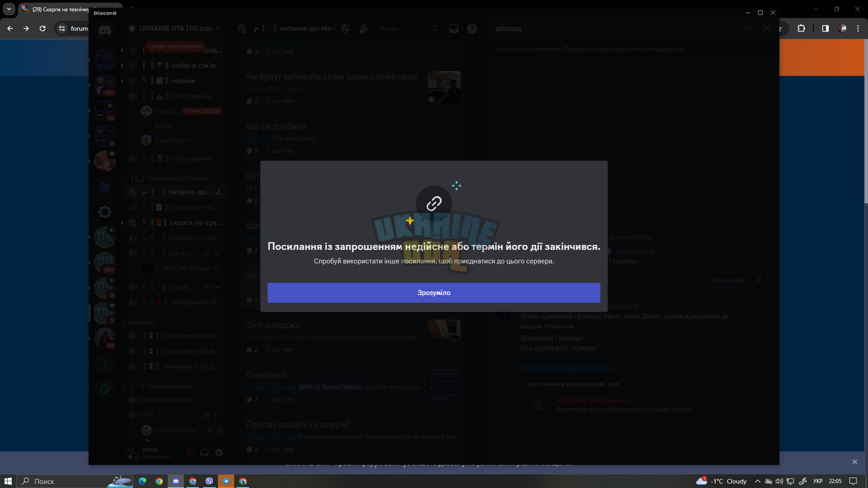This screenshot has width=868, height=488.
Task: Join Створити канал voice channel
Action: click(175, 400)
